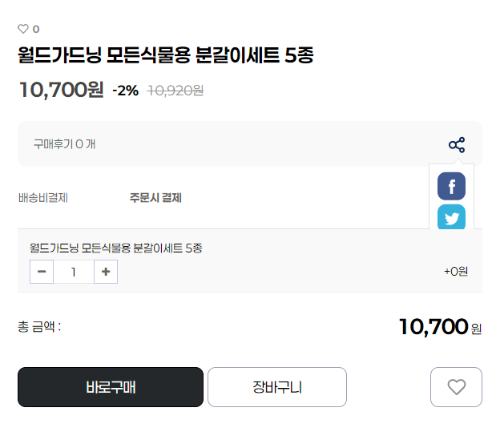The height and width of the screenshot is (448, 500).
Task: Share the product on Twitter
Action: (x=451, y=217)
